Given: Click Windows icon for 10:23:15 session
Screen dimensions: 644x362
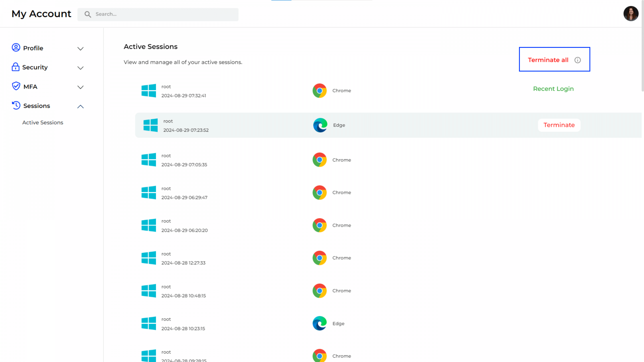Looking at the screenshot, I should pos(149,323).
